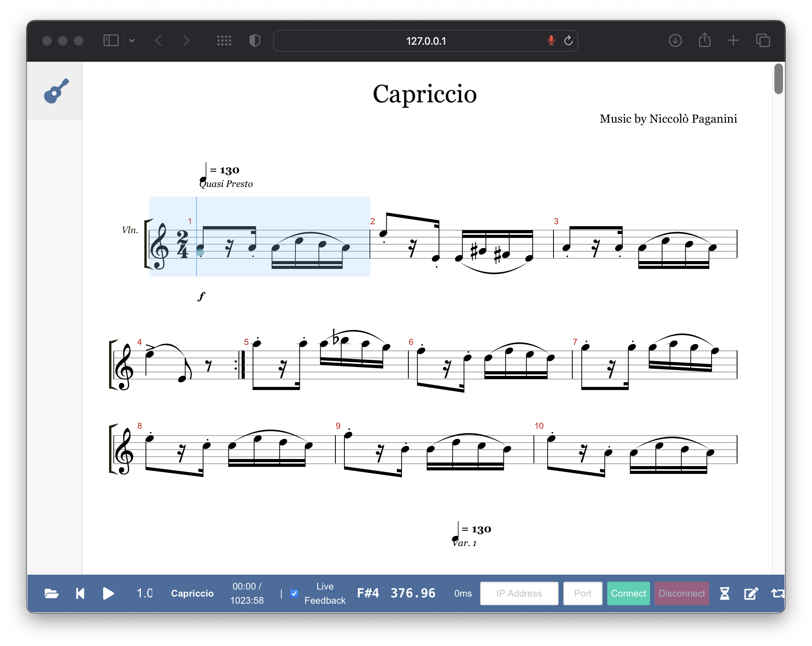
Task: Expand the sidebar options chevron
Action: click(x=132, y=40)
